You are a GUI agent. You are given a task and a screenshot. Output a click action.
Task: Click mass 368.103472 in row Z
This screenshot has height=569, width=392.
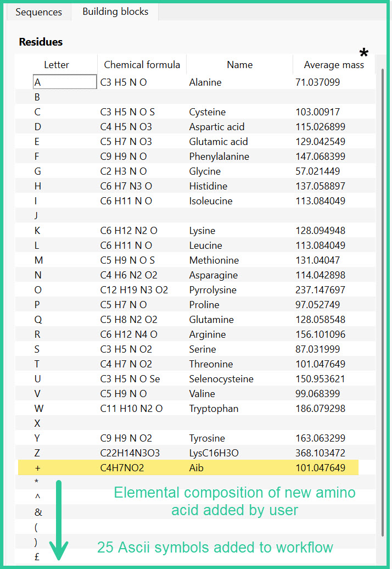coord(320,453)
